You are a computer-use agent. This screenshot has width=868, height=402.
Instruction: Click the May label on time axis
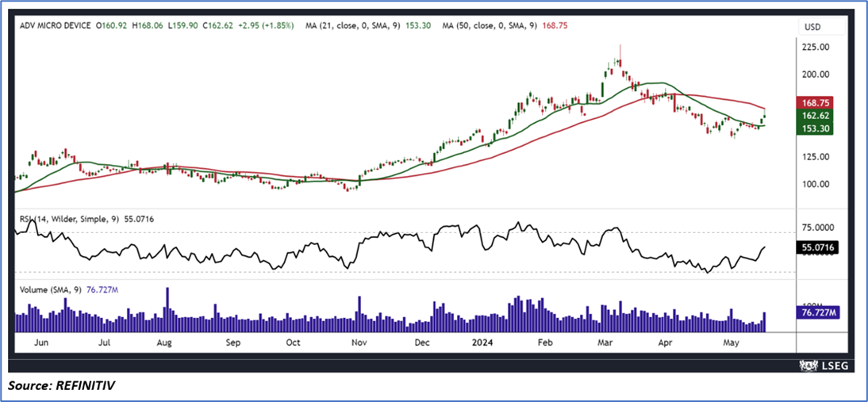732,343
